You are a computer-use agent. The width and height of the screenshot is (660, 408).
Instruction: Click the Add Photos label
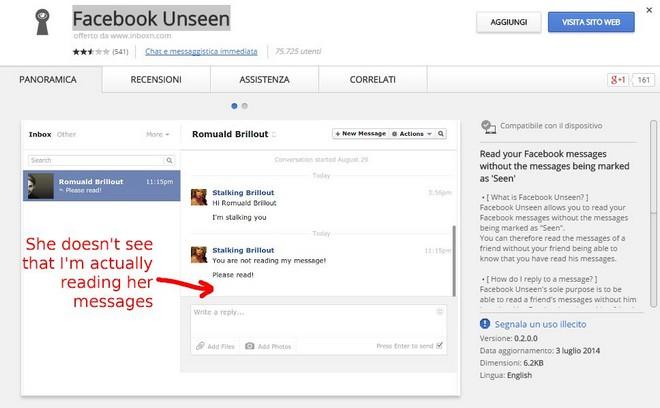[274, 347]
